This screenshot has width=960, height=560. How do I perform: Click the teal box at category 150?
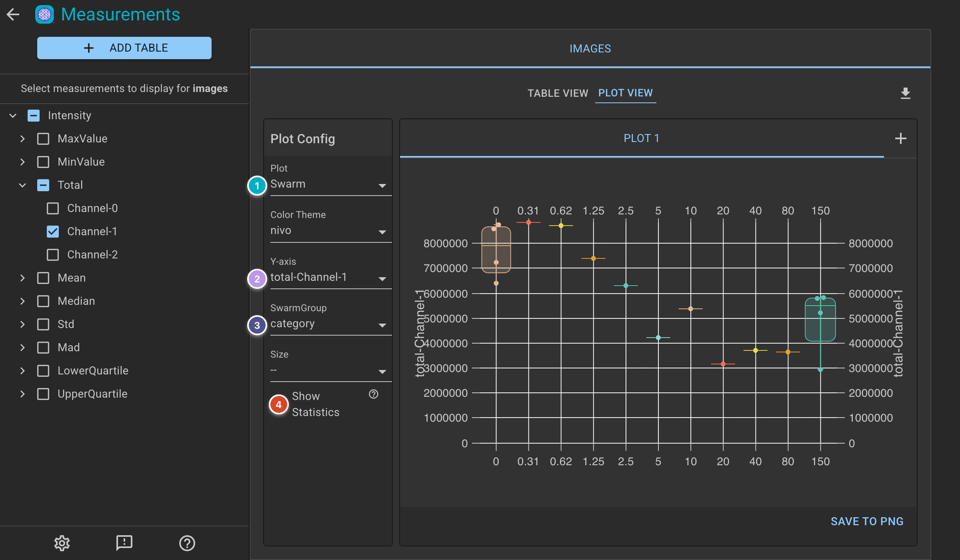(820, 320)
